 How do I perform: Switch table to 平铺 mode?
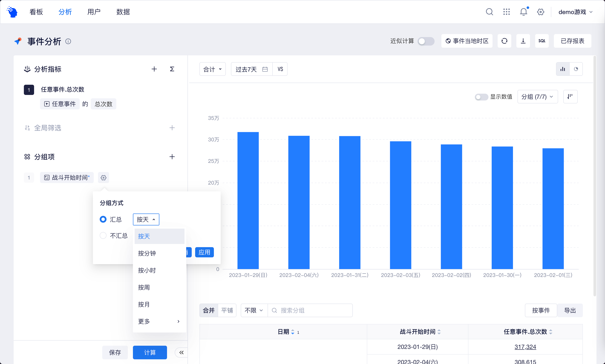227,310
